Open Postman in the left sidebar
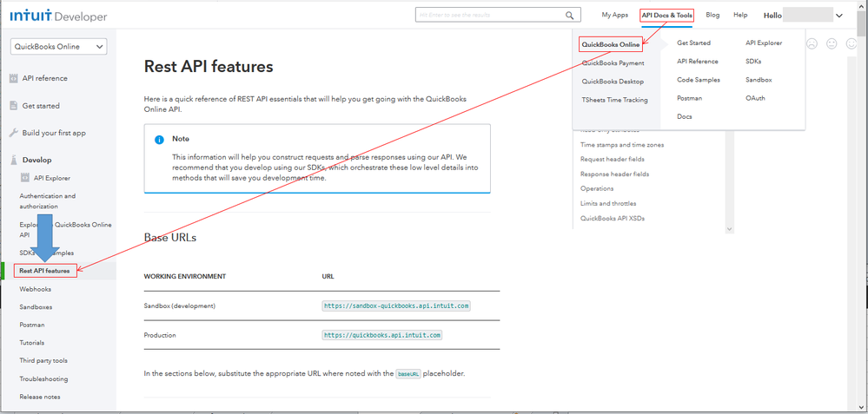This screenshot has width=868, height=414. 32,325
